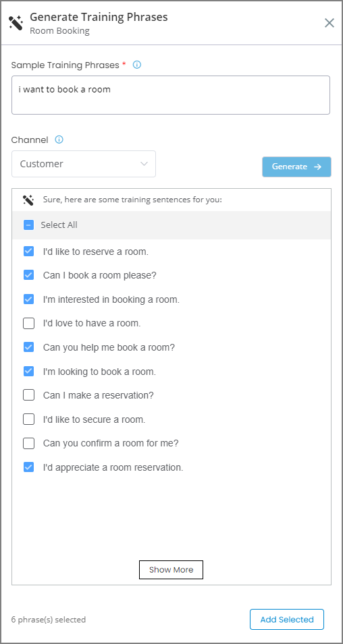Viewport: 343px width, 644px height.
Task: Click the Add Selected button
Action: point(287,619)
